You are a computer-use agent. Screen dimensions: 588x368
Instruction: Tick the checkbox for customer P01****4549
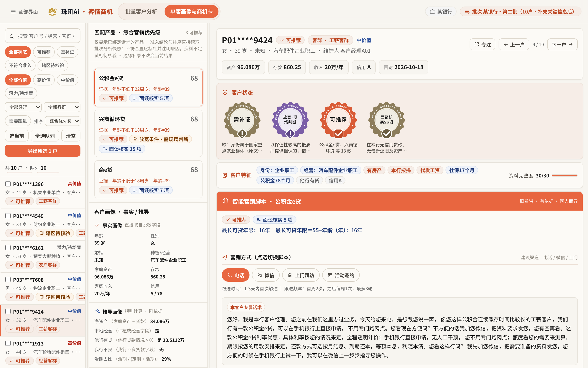point(8,216)
